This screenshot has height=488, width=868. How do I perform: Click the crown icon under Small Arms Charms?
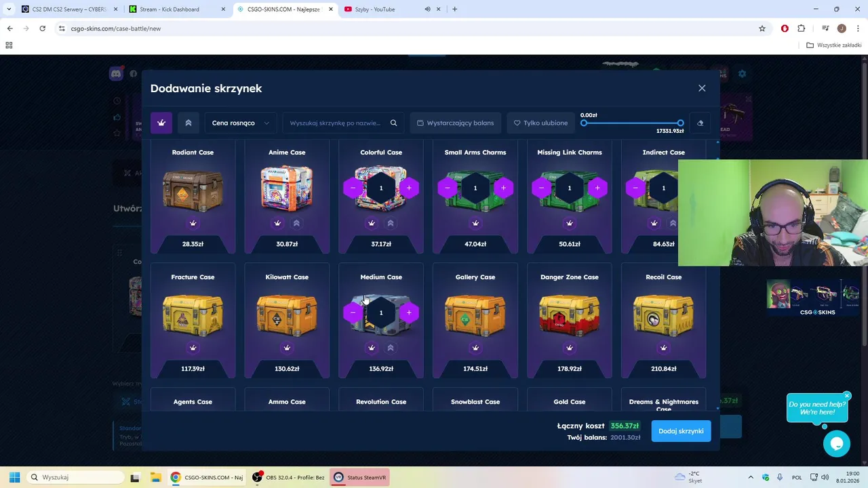tap(475, 223)
